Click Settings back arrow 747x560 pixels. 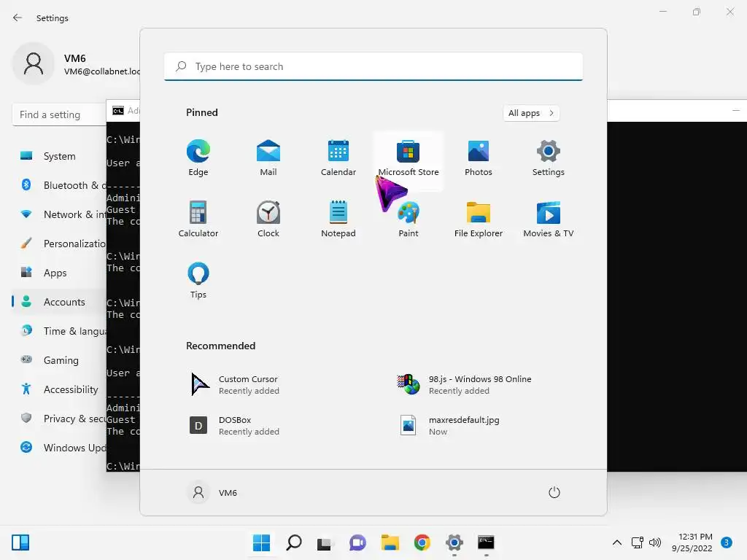[18, 17]
